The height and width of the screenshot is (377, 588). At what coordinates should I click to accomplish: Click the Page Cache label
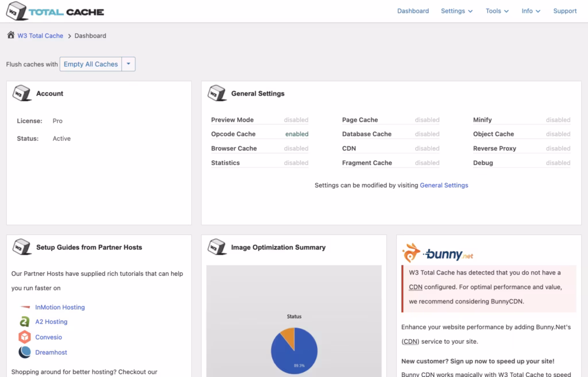click(x=360, y=120)
